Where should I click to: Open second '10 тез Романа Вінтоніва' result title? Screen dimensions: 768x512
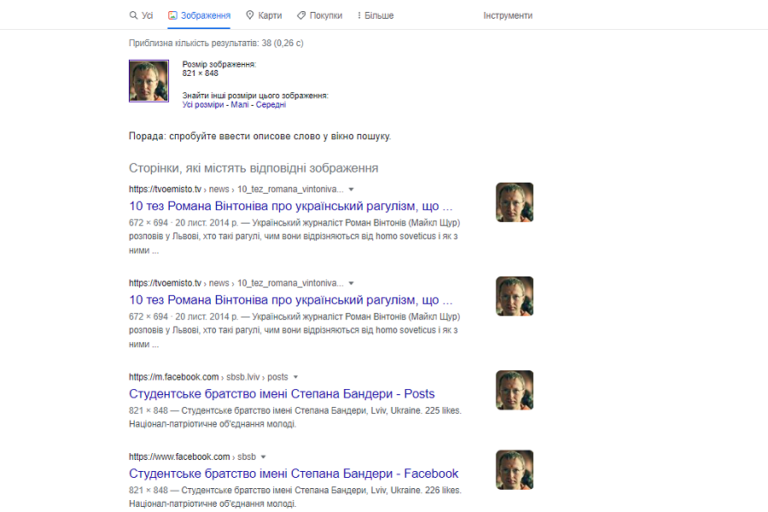click(x=290, y=300)
